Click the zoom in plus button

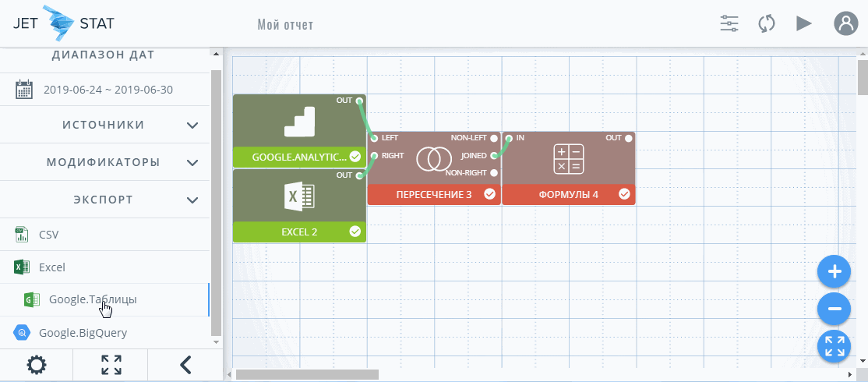[834, 272]
